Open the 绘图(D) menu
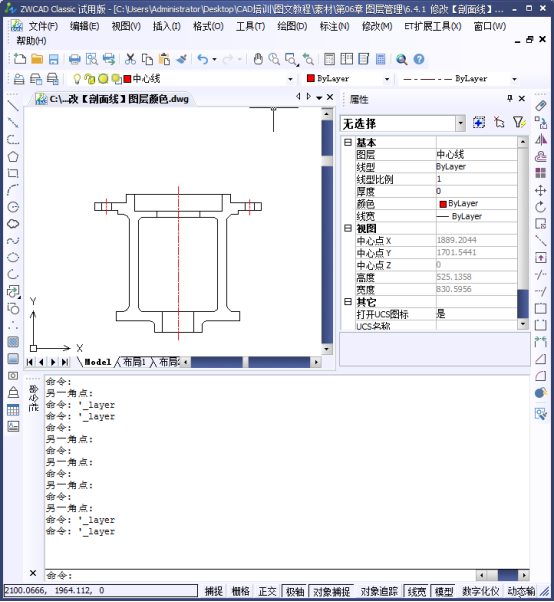The image size is (554, 602). pos(292,26)
